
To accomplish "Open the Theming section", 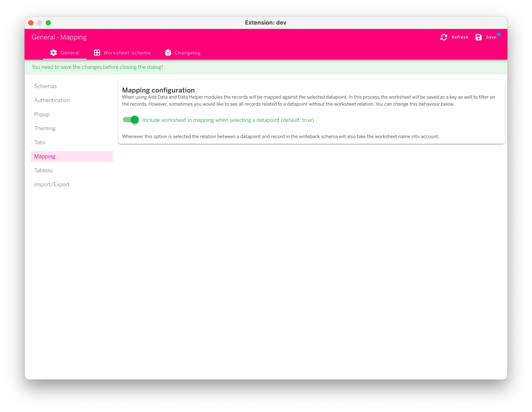I will tap(45, 128).
